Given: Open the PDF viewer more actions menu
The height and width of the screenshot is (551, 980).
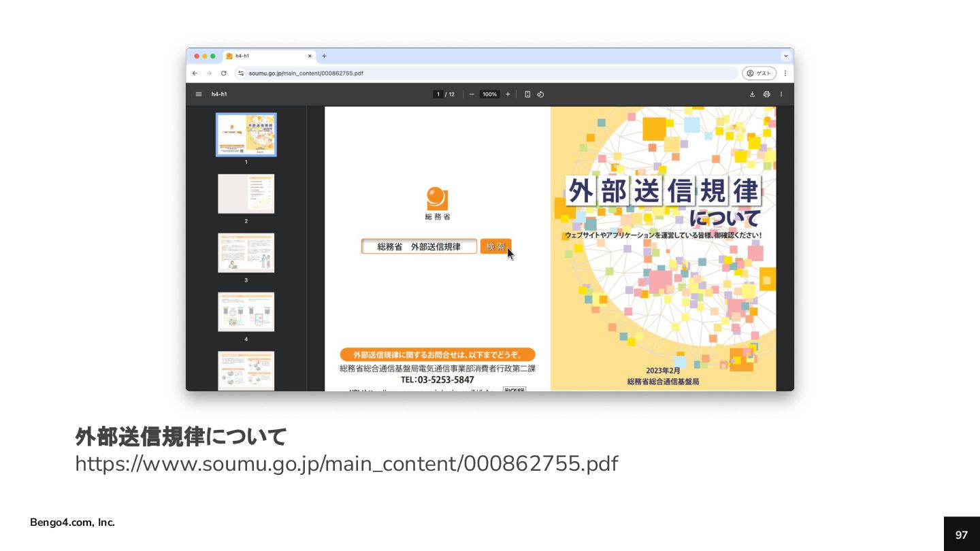Looking at the screenshot, I should [x=781, y=94].
